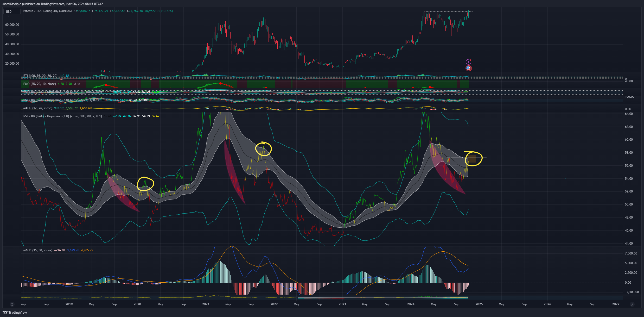Screen dimensions: 644x317
Task: Select RSI + BB legend with close, 14, 100 settings
Action: click(62, 92)
